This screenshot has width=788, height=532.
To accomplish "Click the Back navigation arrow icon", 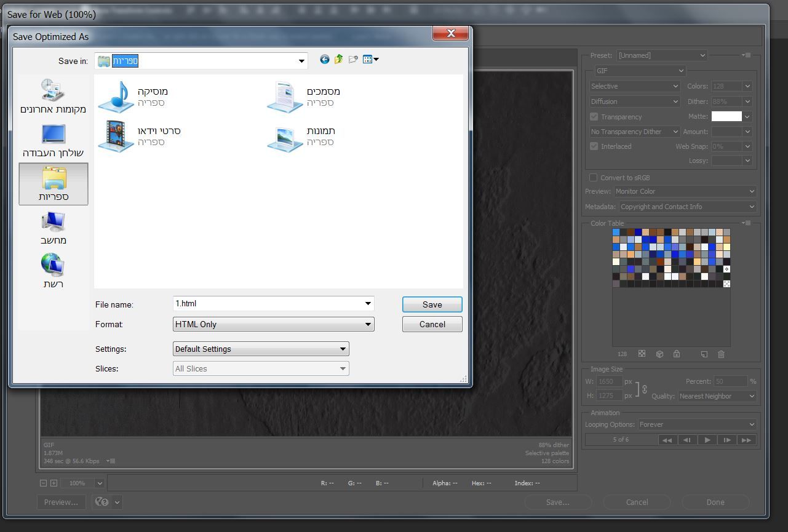I will [x=325, y=60].
